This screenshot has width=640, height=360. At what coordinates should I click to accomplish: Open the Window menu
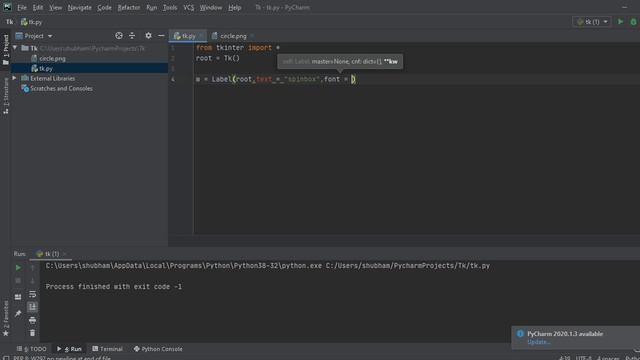click(x=211, y=7)
